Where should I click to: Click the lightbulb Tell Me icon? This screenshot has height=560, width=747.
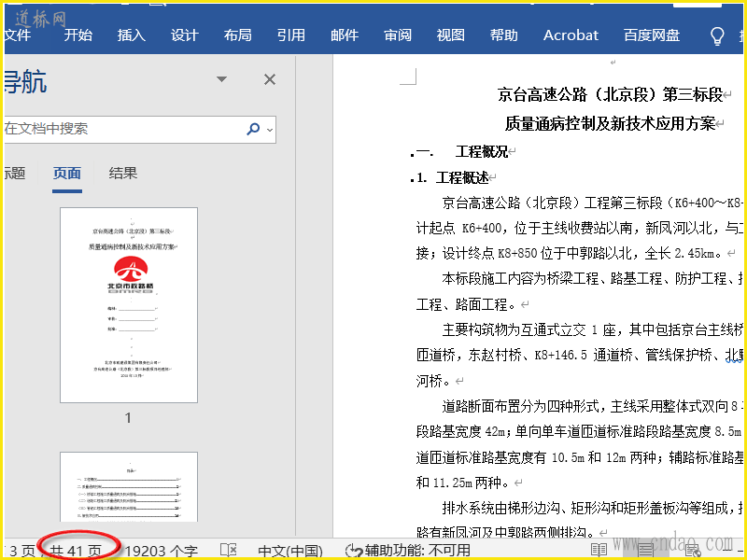717,35
